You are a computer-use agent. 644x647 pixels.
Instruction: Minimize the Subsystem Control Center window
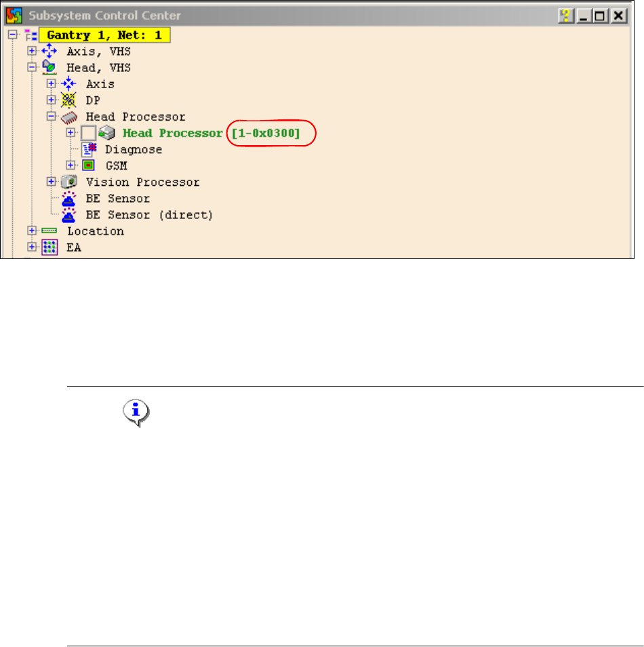tap(584, 16)
